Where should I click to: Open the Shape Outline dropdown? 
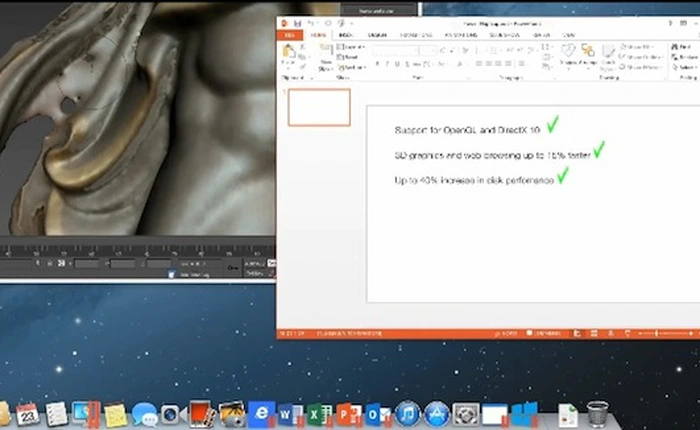(x=641, y=57)
